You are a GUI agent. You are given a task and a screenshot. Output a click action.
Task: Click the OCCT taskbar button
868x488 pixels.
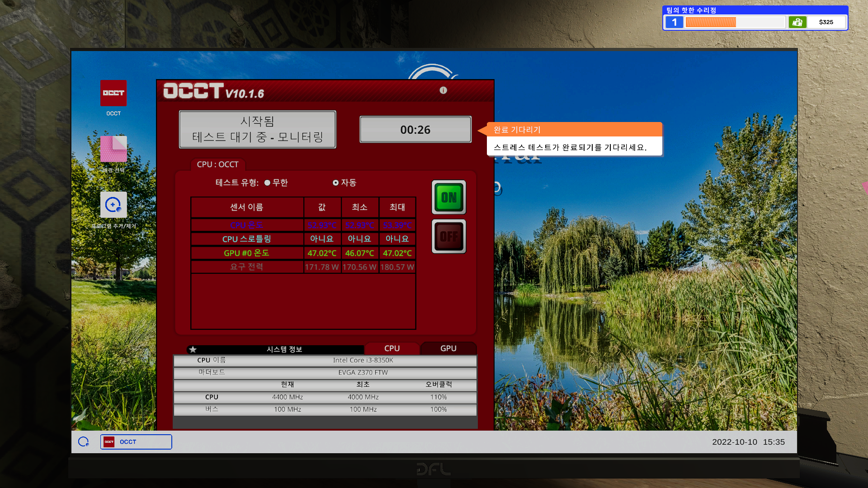click(136, 442)
